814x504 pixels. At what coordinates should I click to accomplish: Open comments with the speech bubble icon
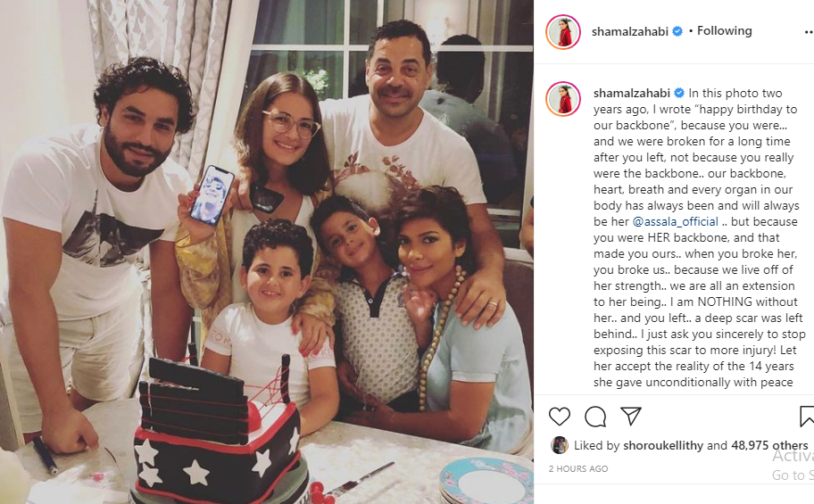[595, 417]
